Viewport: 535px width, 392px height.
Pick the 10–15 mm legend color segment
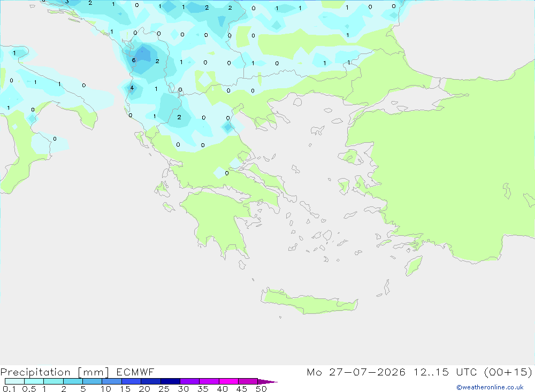(112, 381)
